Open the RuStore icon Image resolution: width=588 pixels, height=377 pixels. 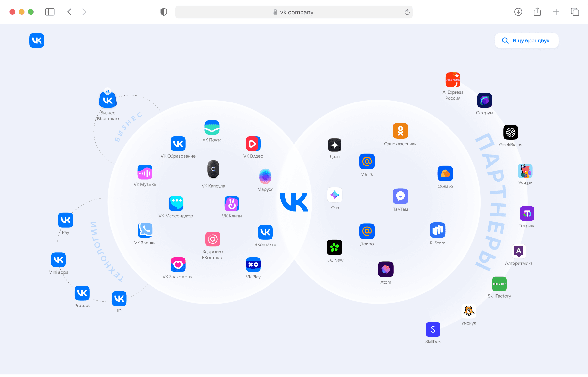point(437,230)
